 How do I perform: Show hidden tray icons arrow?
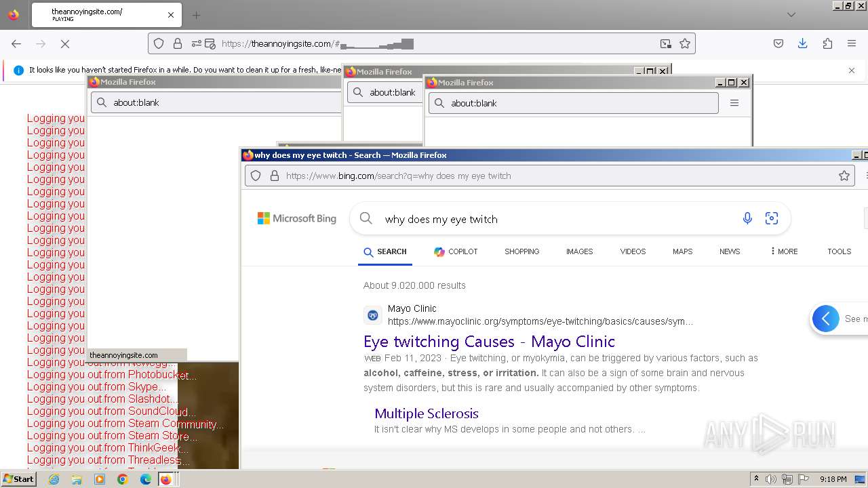coord(756,479)
